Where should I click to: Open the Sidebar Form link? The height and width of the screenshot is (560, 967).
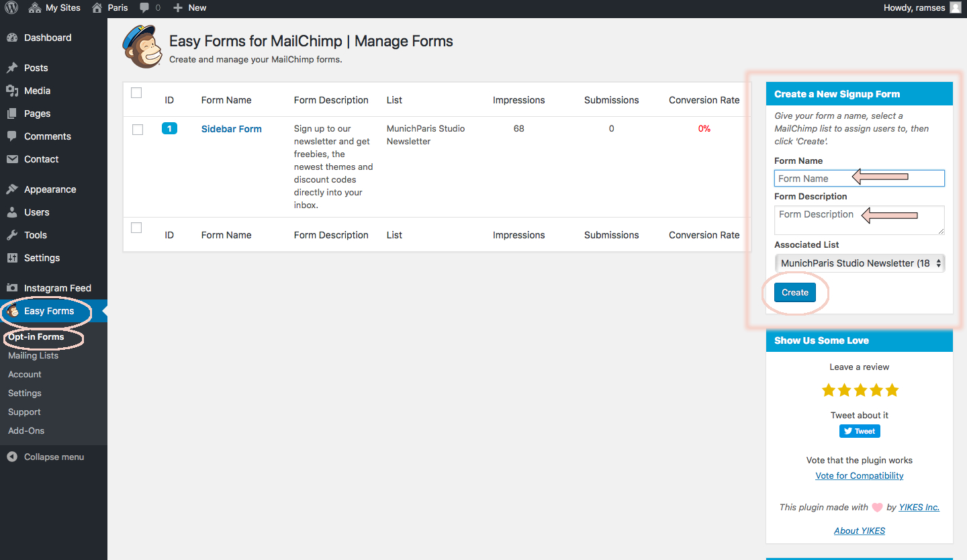(232, 129)
